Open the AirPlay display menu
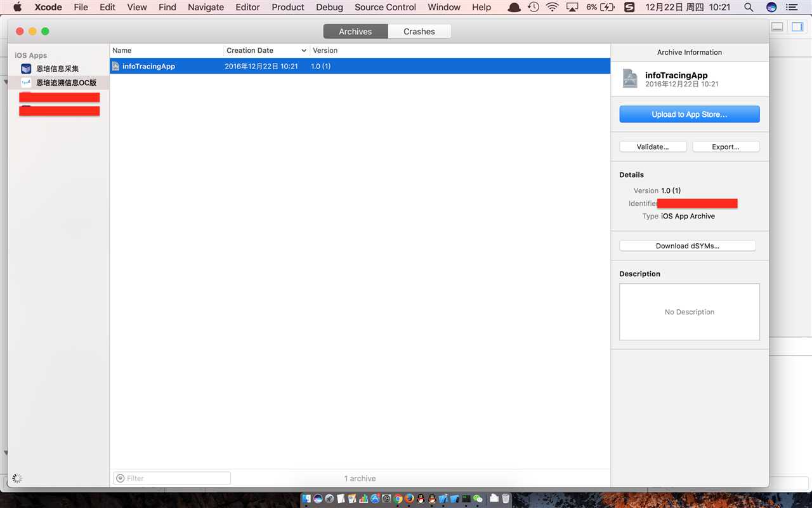The height and width of the screenshot is (508, 812). [x=572, y=7]
